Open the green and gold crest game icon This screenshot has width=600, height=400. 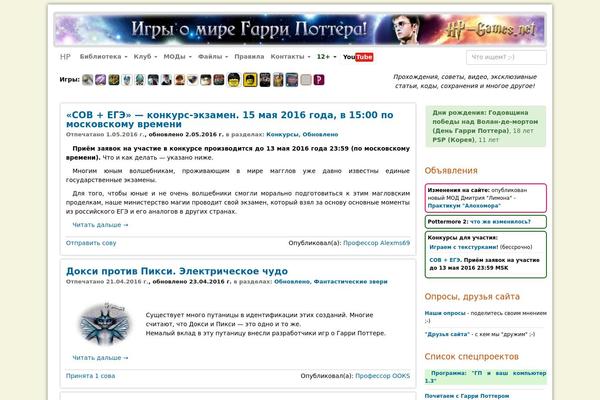[x=114, y=80]
